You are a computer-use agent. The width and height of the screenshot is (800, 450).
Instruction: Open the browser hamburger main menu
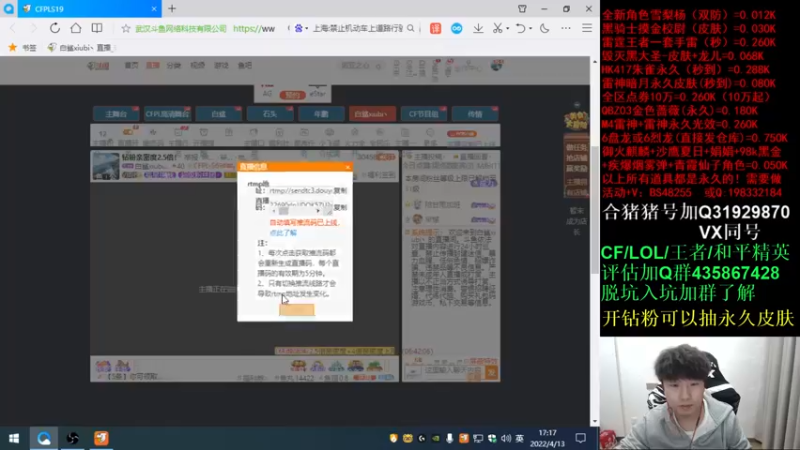(x=587, y=29)
